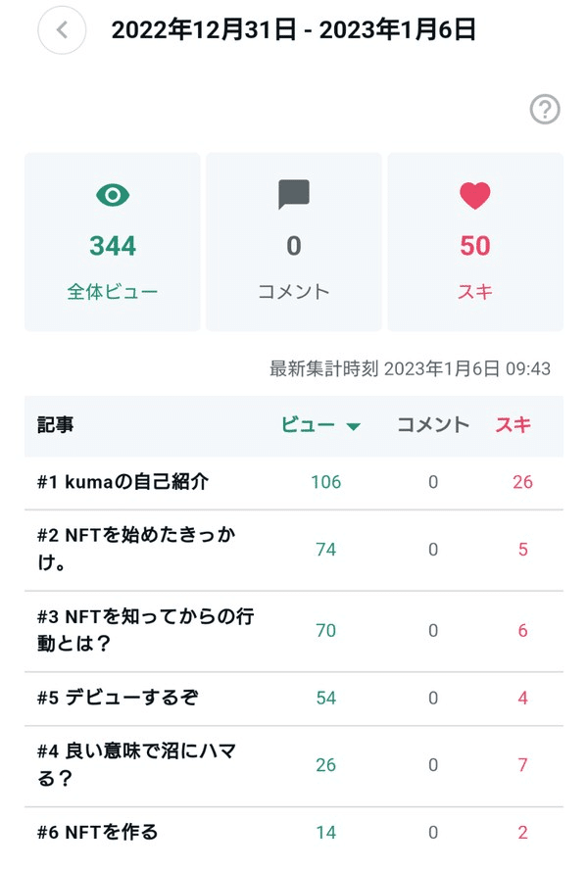Sort articles by コメント column
Viewport: 588px width, 870px height.
pos(432,425)
